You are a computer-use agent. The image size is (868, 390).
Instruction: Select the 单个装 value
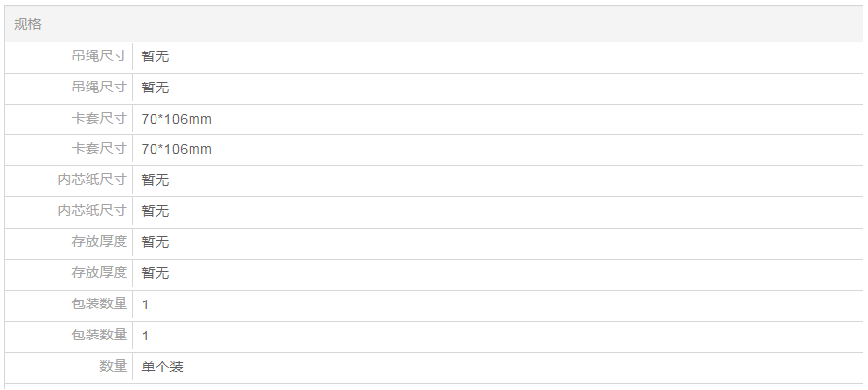point(162,367)
